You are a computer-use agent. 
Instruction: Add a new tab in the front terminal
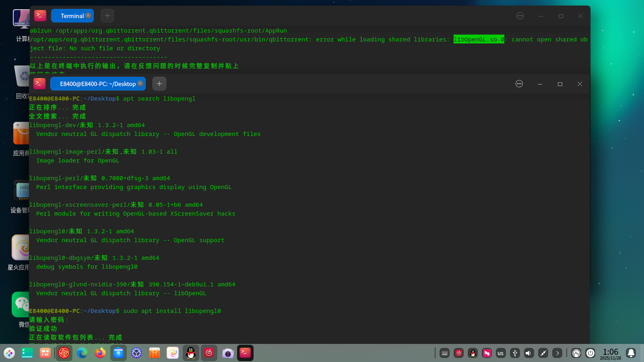pos(159,84)
